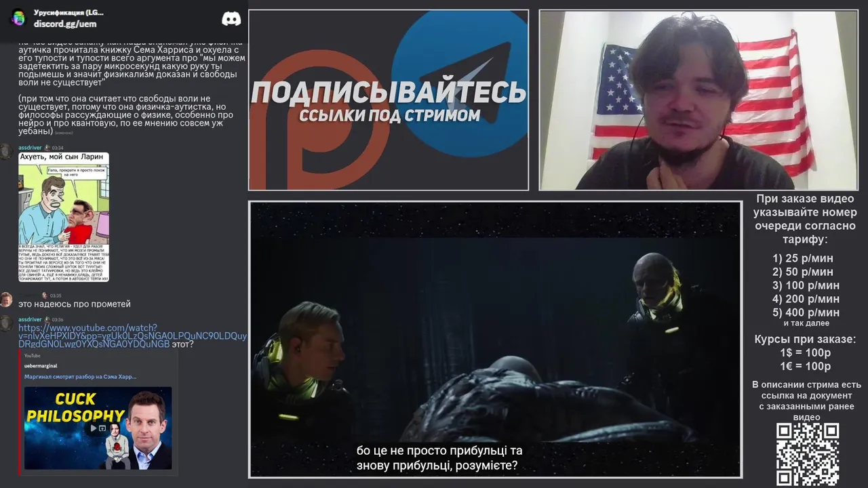Click message 'это надеюсь про прометей'
The width and height of the screenshot is (868, 488).
coord(75,304)
